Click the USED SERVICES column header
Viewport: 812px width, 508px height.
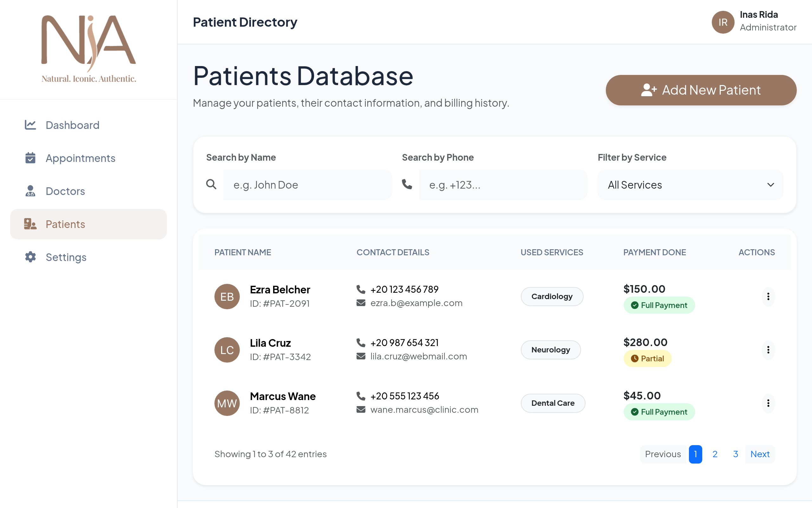[552, 252]
